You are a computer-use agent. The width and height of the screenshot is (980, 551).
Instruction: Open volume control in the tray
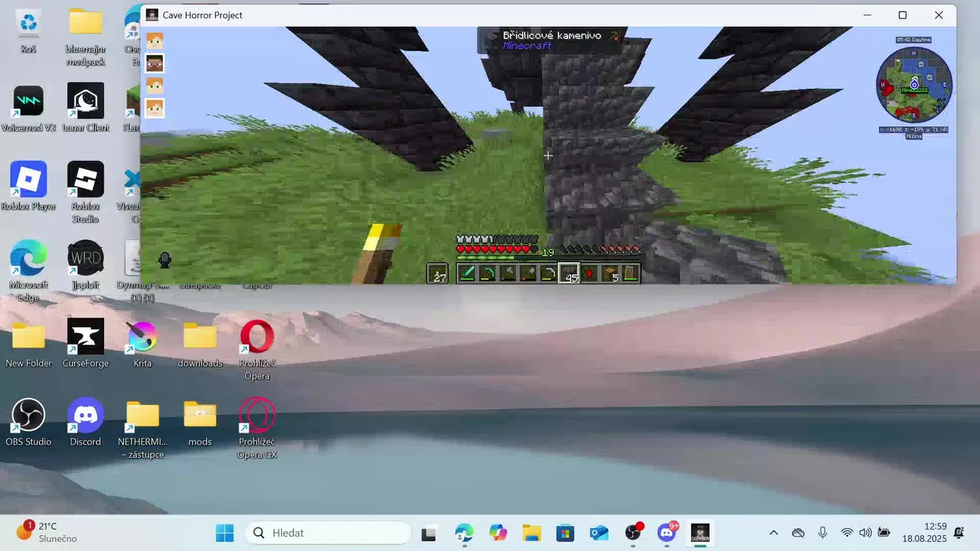pos(865,533)
